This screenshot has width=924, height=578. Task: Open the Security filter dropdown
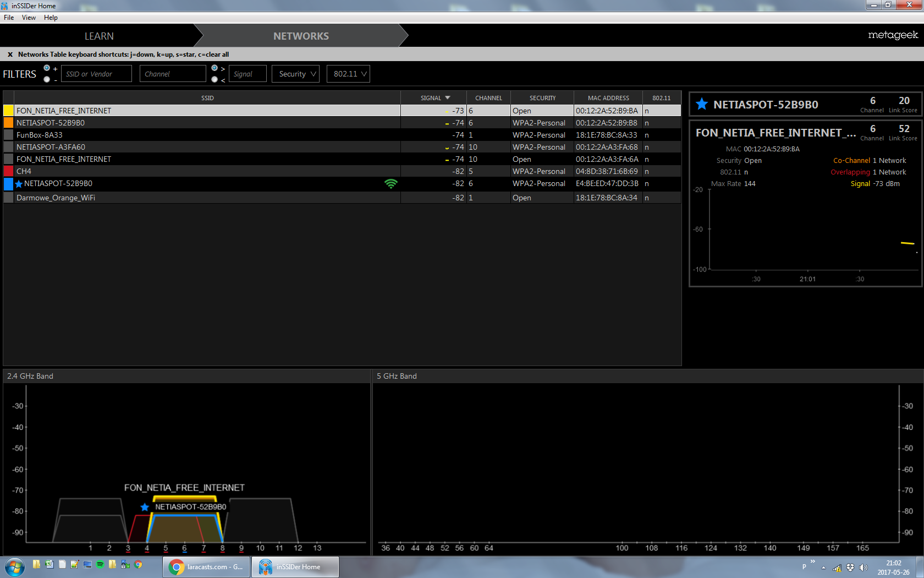(x=295, y=74)
